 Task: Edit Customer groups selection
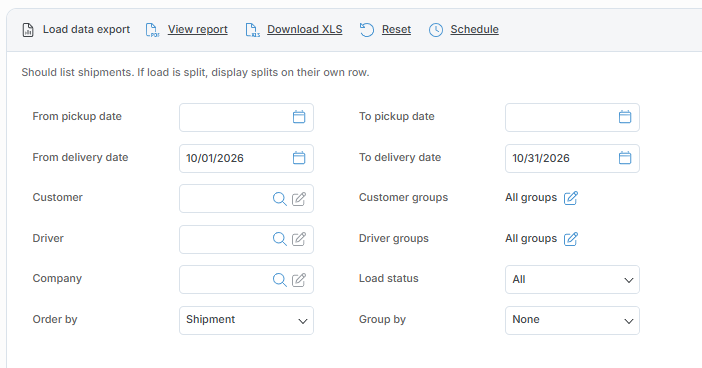pyautogui.click(x=571, y=198)
